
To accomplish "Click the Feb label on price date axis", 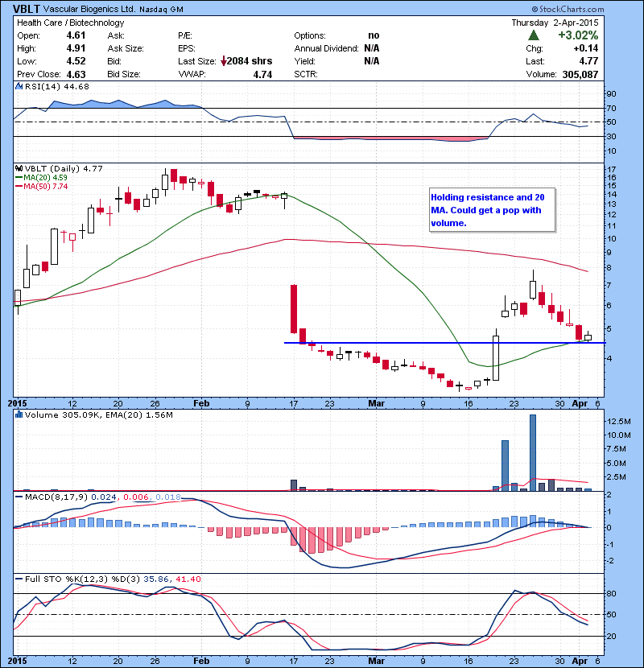I will 201,403.
